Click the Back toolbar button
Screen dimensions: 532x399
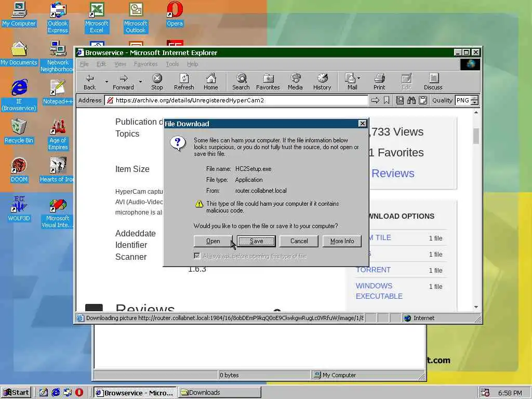(x=89, y=82)
